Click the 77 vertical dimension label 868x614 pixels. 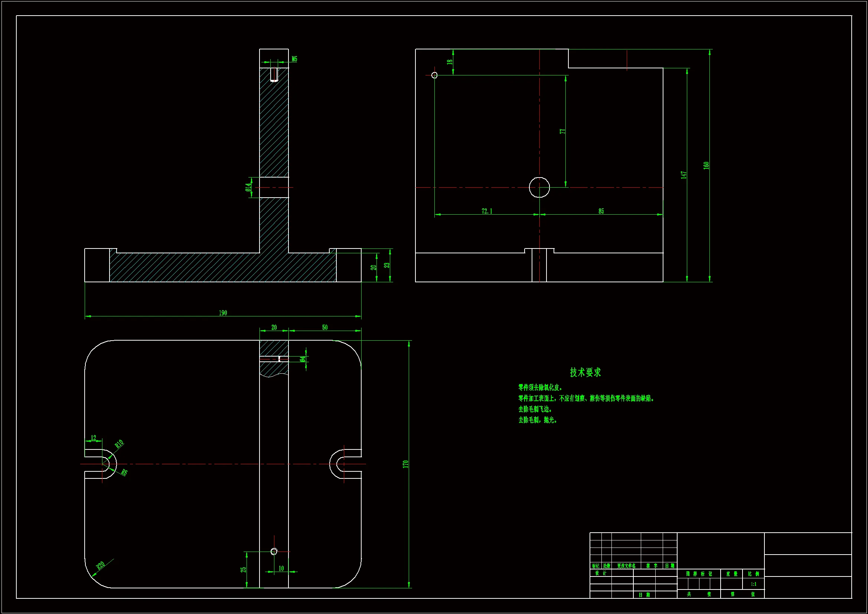pos(562,131)
